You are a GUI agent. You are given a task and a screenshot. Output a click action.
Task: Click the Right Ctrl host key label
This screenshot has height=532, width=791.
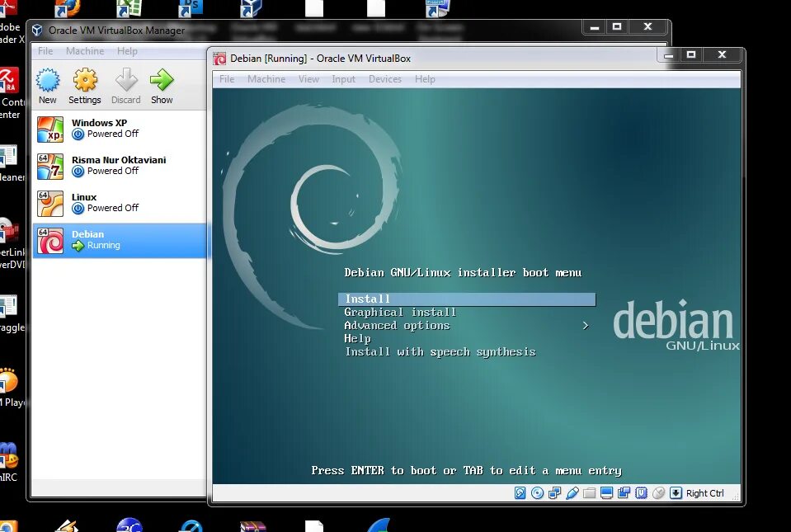pos(704,493)
